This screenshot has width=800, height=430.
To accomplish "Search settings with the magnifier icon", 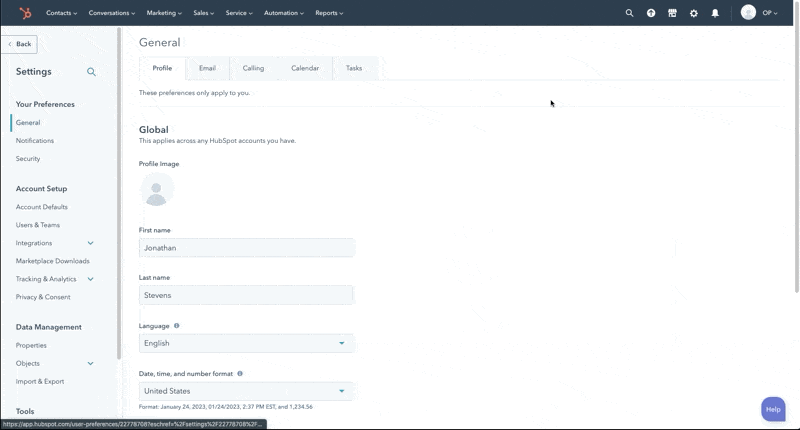I will pyautogui.click(x=91, y=72).
